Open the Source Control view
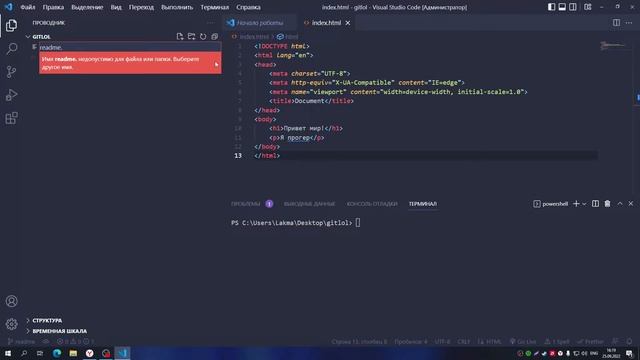 11,72
